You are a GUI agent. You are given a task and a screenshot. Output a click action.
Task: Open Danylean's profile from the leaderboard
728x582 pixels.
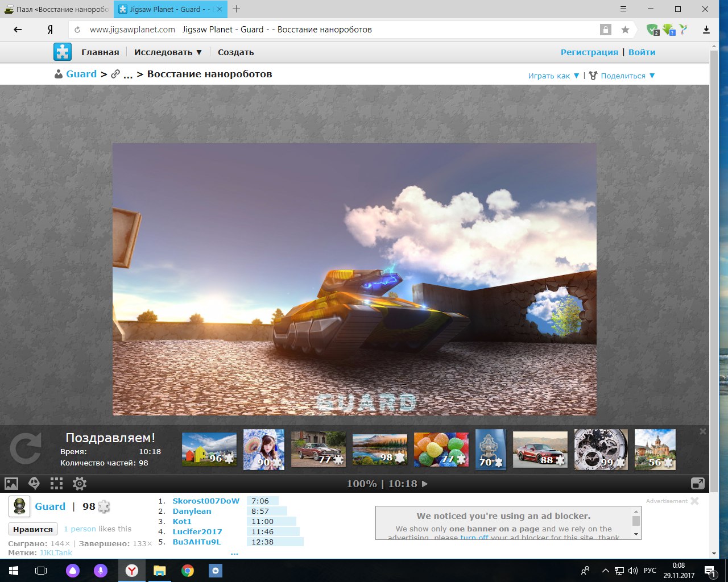click(x=192, y=511)
